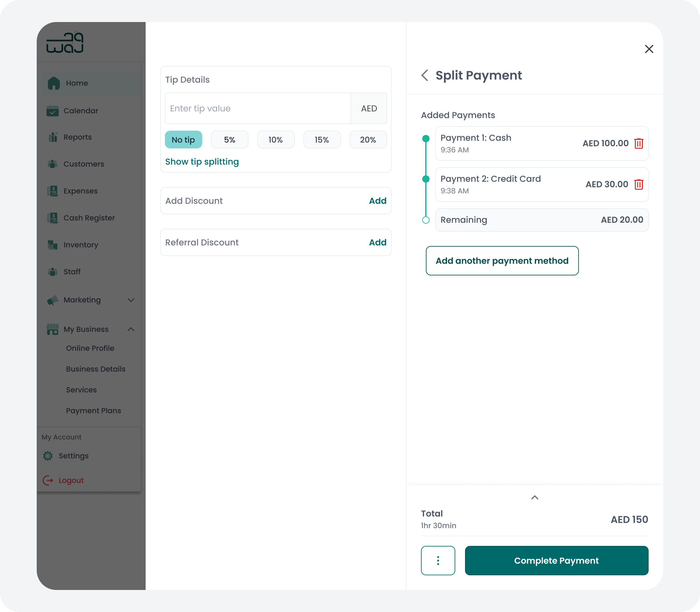Choose the 20% tip preset
The image size is (700, 612).
coord(368,139)
